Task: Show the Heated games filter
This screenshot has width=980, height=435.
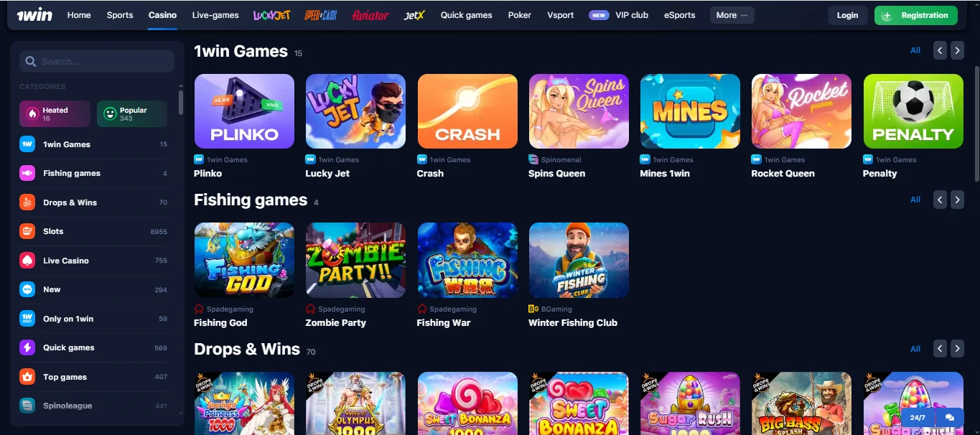Action: [55, 113]
